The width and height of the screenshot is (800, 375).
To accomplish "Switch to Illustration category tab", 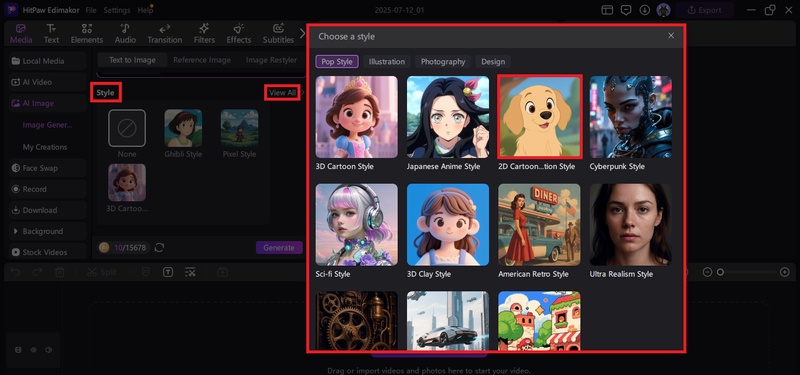I will point(387,62).
